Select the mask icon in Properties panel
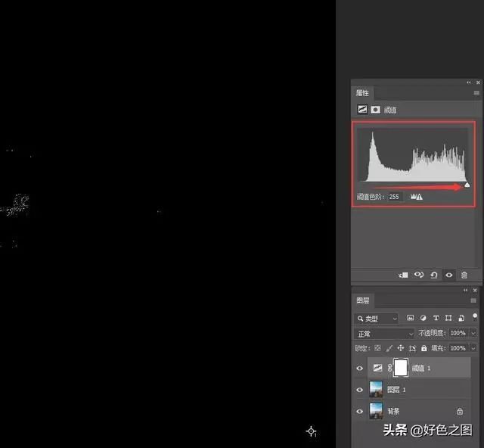This screenshot has height=448, width=484. [375, 110]
